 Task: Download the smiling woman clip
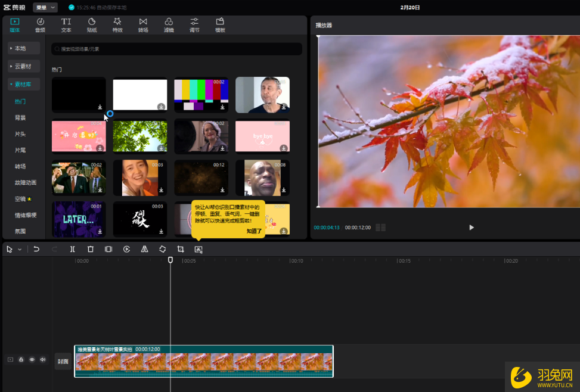point(161,189)
